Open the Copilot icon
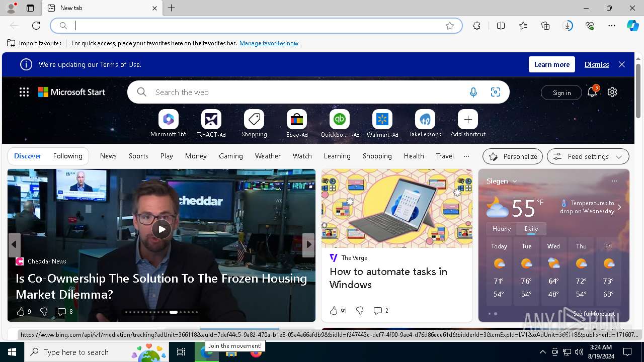Image resolution: width=644 pixels, height=362 pixels. (x=632, y=26)
